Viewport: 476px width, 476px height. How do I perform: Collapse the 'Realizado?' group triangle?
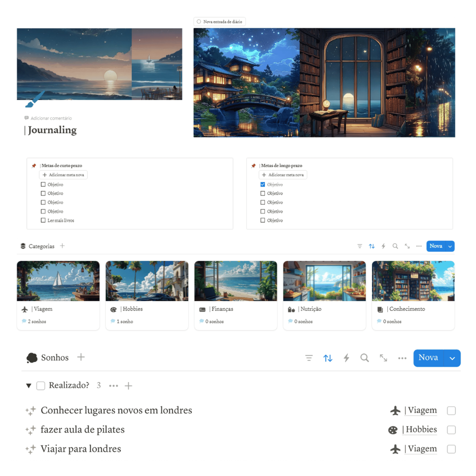coord(29,386)
